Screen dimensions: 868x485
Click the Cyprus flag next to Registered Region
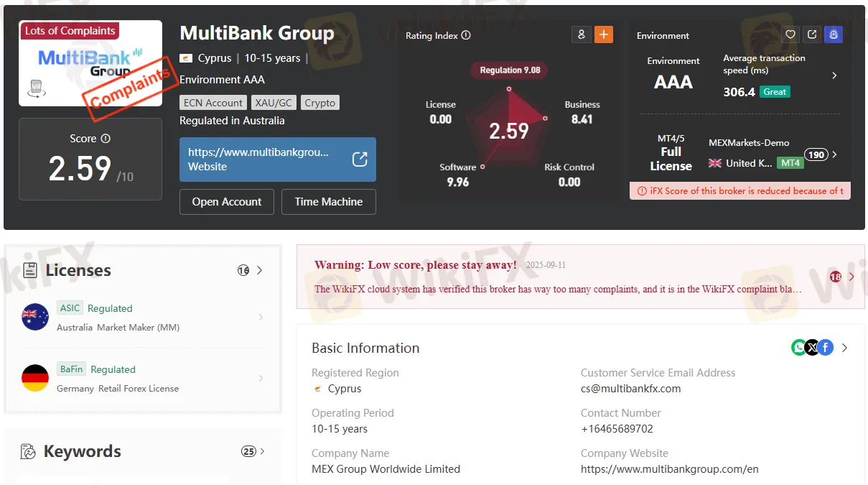pyautogui.click(x=318, y=389)
